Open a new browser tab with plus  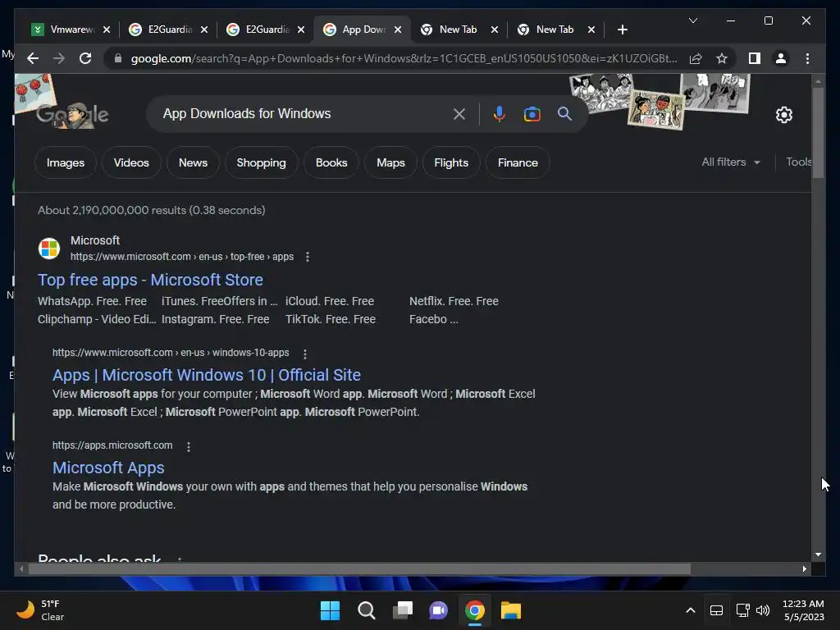click(x=622, y=30)
